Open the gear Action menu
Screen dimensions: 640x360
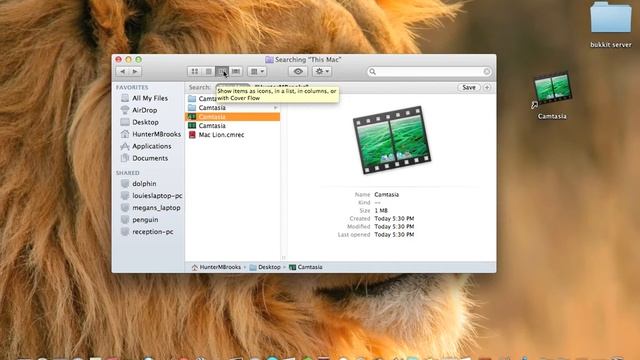tap(322, 71)
